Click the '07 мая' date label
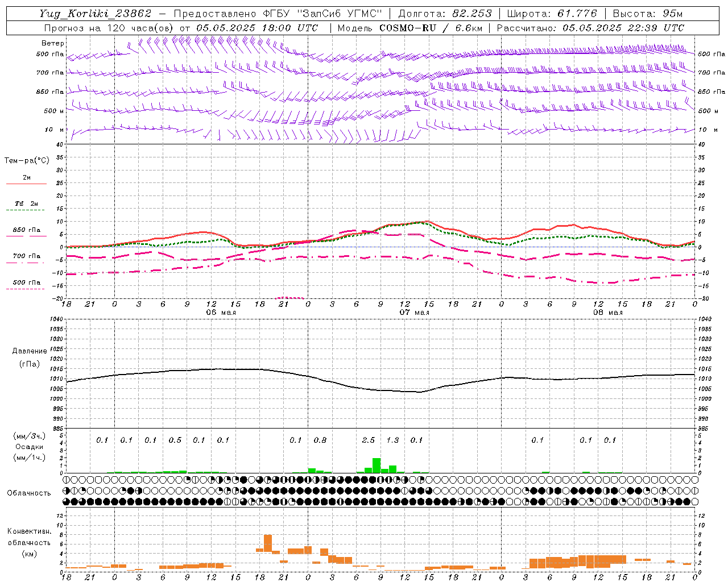Viewport: 728px width, 582px height. [415, 313]
